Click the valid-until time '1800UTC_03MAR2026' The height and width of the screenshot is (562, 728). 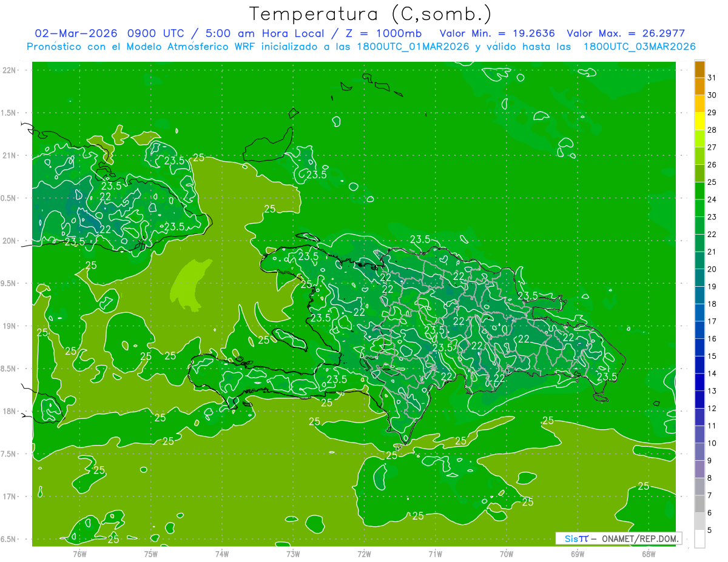tap(639, 47)
